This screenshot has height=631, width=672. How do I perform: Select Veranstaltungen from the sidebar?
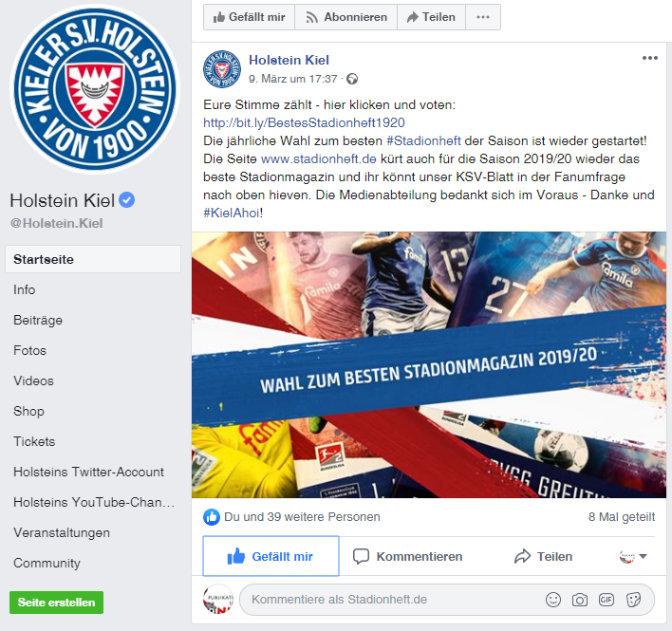pyautogui.click(x=62, y=533)
